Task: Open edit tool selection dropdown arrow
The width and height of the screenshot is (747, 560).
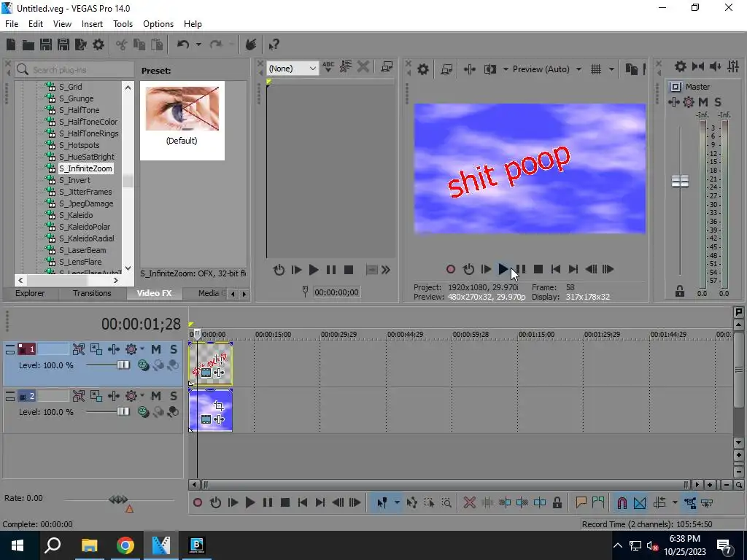Action: click(397, 503)
